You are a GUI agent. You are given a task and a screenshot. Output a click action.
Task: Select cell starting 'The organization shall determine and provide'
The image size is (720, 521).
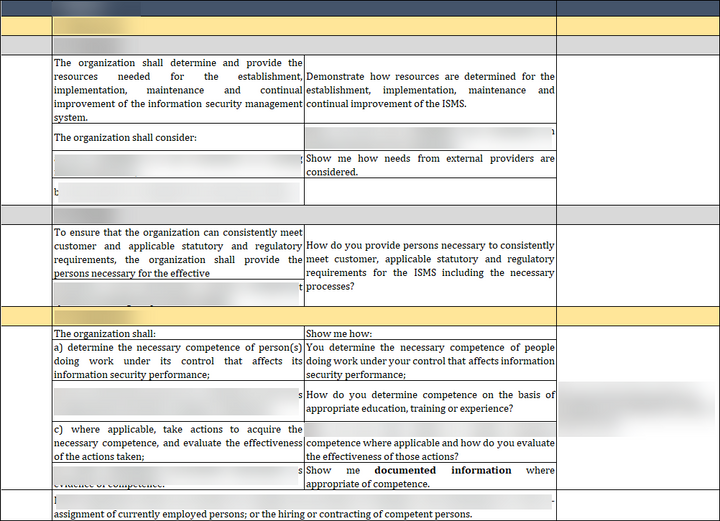pyautogui.click(x=178, y=90)
